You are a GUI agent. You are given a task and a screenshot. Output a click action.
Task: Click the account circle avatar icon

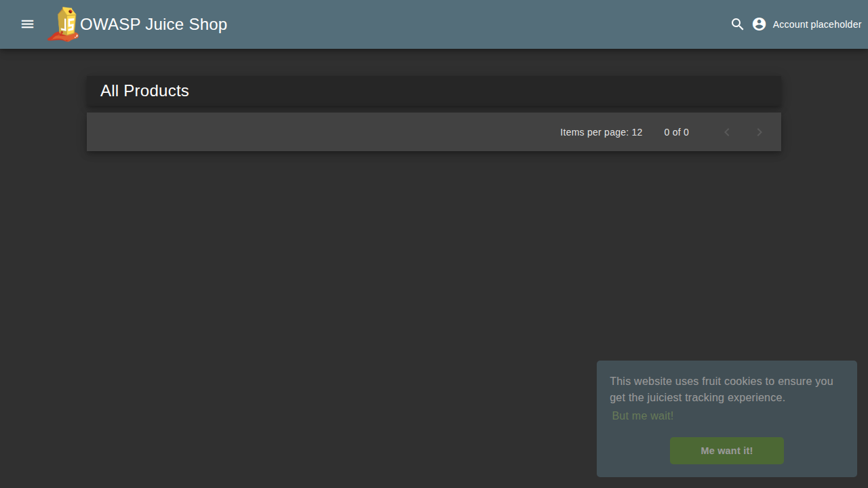tap(759, 24)
